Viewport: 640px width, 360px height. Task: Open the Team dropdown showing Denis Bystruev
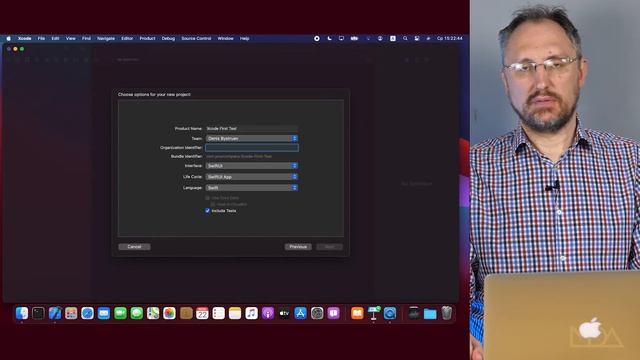click(x=251, y=138)
